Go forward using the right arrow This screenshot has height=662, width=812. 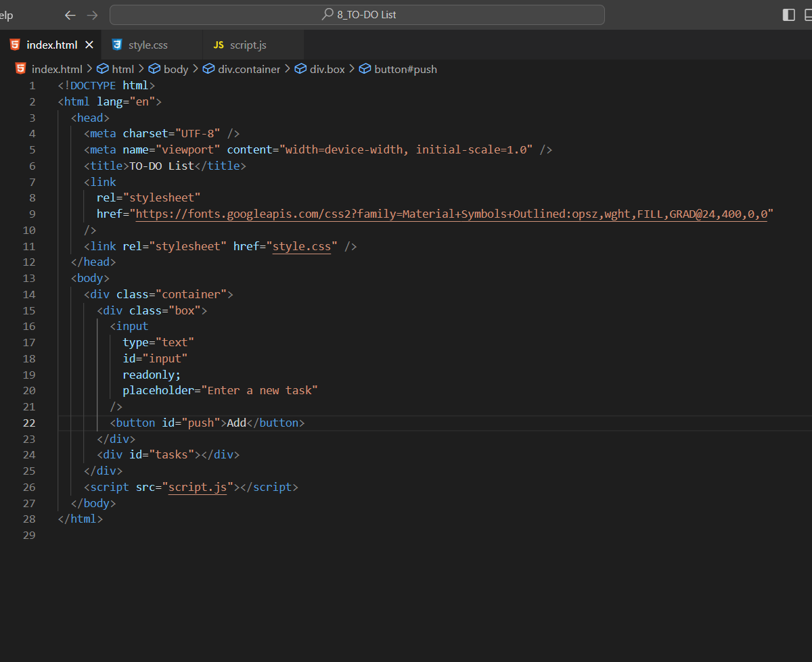(x=92, y=15)
